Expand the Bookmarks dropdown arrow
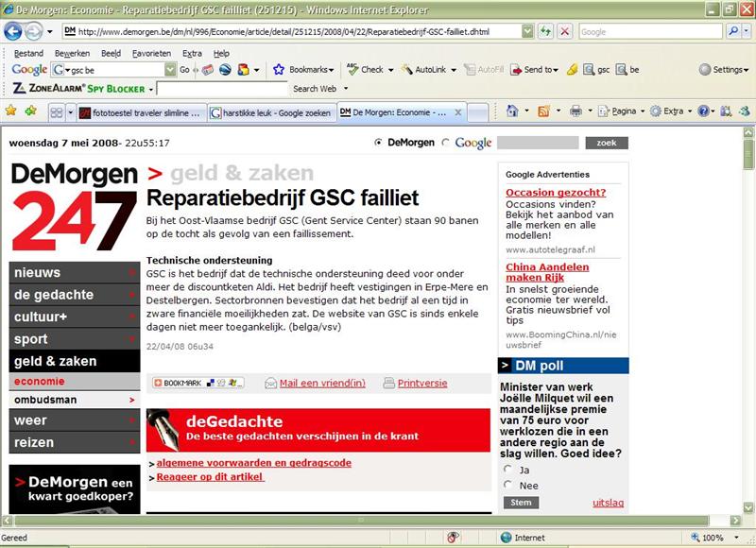The image size is (756, 548). [331, 70]
